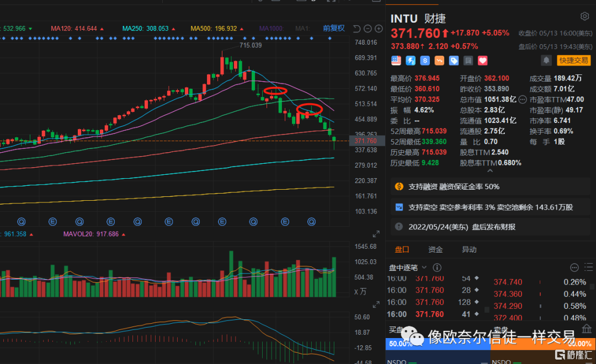Click the US flag market icon

pos(396,61)
